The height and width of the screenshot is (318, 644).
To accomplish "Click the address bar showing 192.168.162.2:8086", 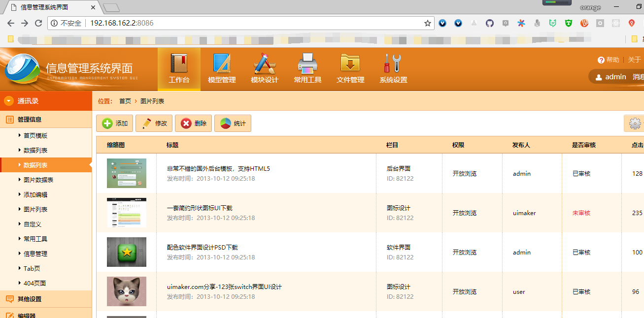I will [241, 23].
